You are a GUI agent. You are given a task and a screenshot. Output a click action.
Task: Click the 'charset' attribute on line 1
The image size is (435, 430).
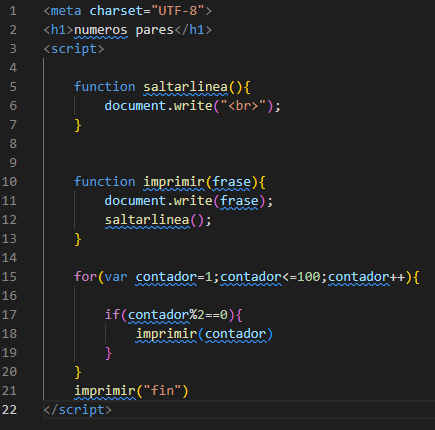[x=116, y=11]
